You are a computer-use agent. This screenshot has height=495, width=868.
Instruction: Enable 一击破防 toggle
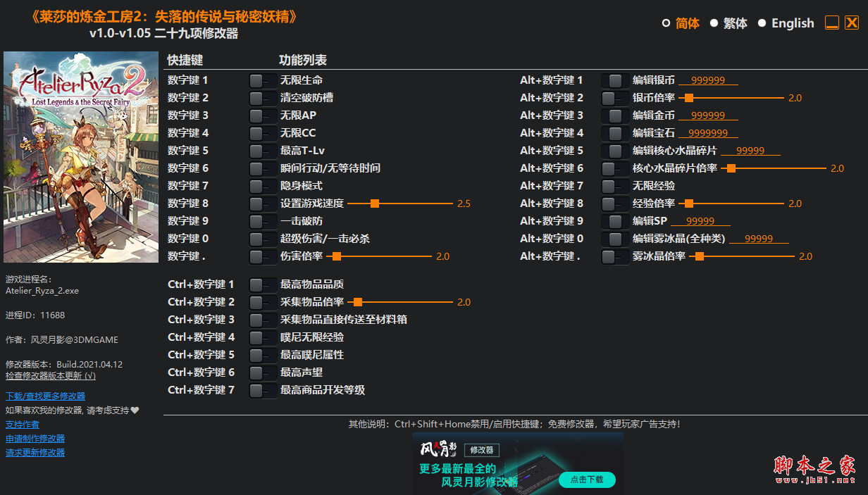click(263, 221)
